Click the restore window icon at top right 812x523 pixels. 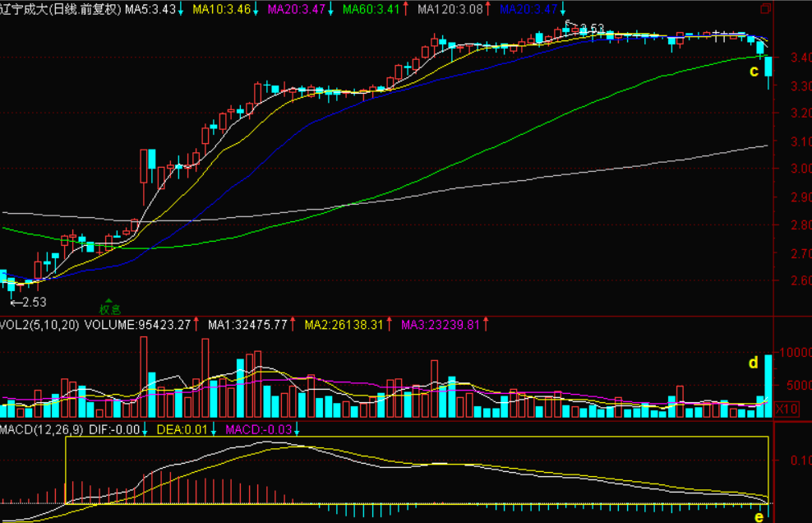coord(766,9)
